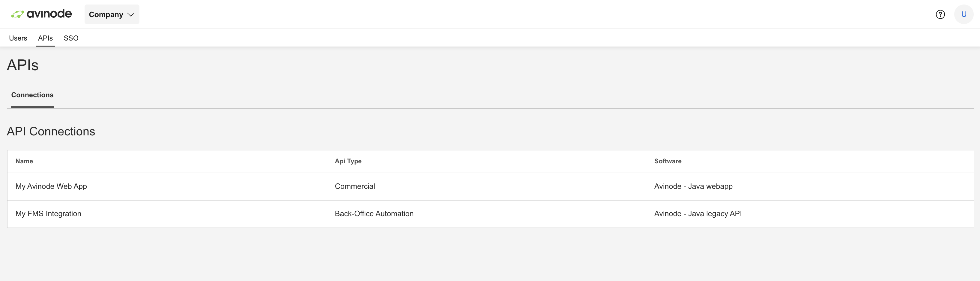The width and height of the screenshot is (980, 281).
Task: Select the Back-Office Automation cell
Action: click(x=374, y=214)
